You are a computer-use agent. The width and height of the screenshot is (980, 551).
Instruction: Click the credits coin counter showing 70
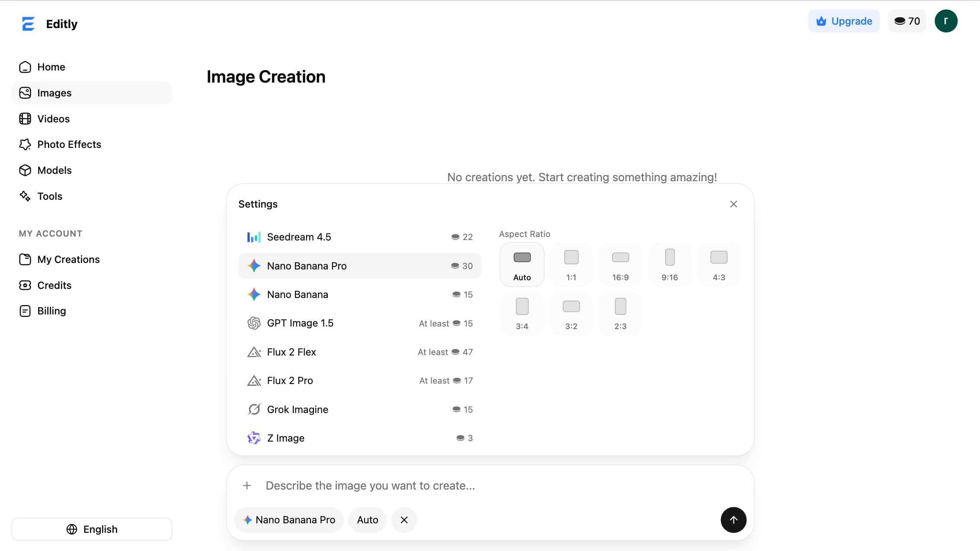[x=907, y=21]
